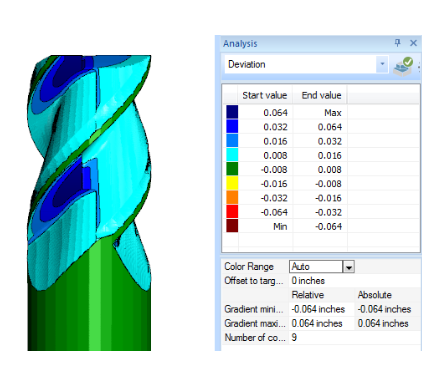Select the orange -0.032 color swatch

pos(232,197)
